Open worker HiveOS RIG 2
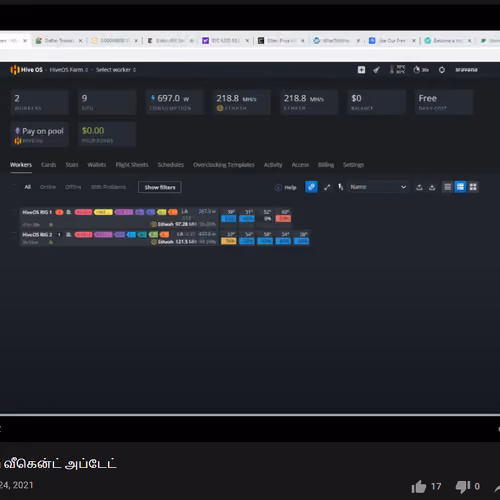This screenshot has height=500, width=500. (x=37, y=235)
